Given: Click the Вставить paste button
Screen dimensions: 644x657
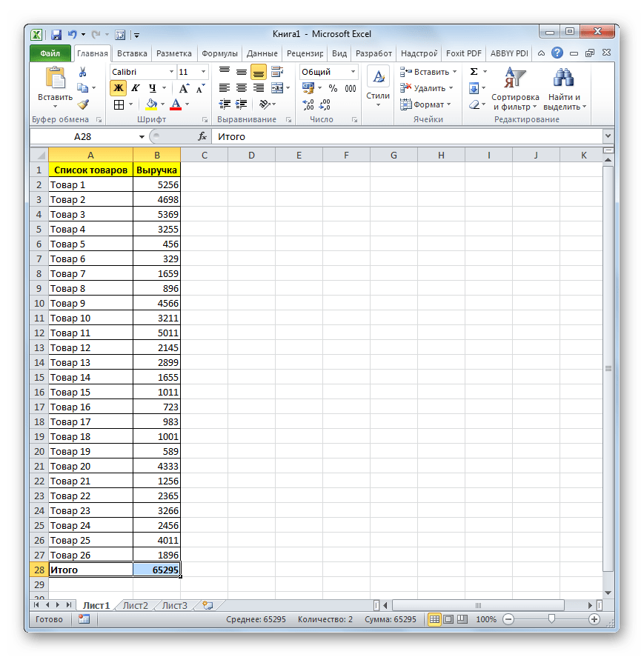Looking at the screenshot, I should (56, 86).
